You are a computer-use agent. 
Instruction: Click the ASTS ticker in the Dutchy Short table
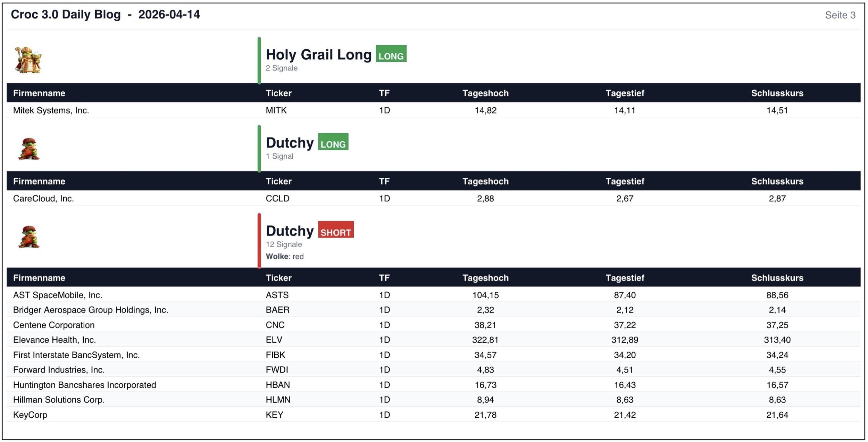[277, 295]
